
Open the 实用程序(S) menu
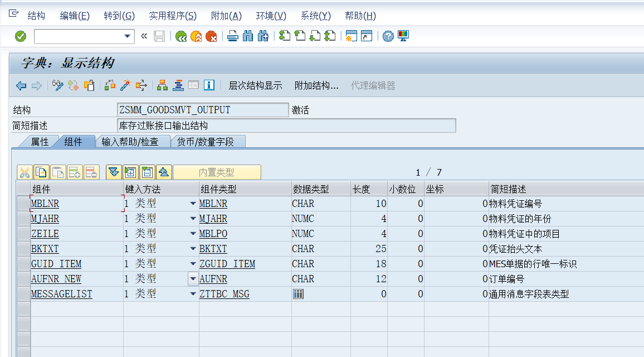click(x=173, y=16)
